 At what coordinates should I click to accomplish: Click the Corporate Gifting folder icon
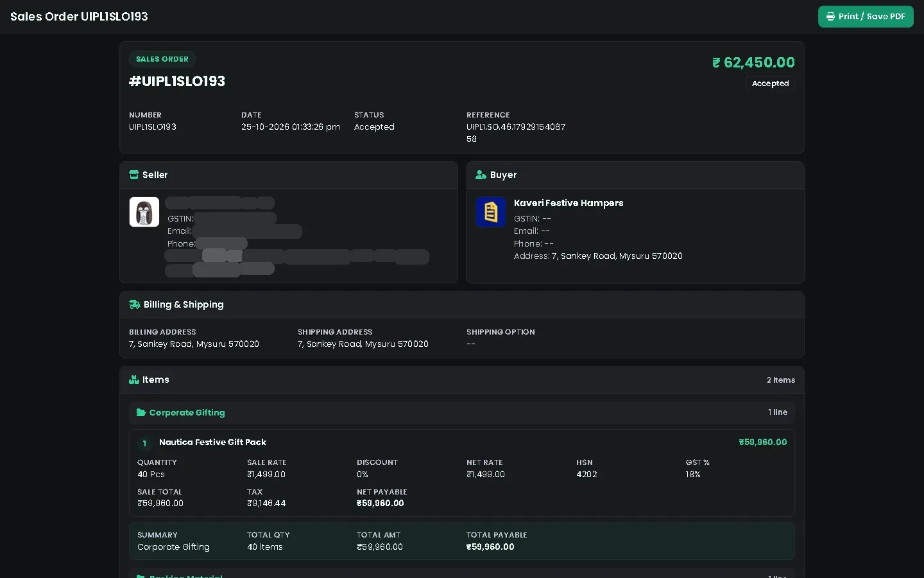click(141, 412)
